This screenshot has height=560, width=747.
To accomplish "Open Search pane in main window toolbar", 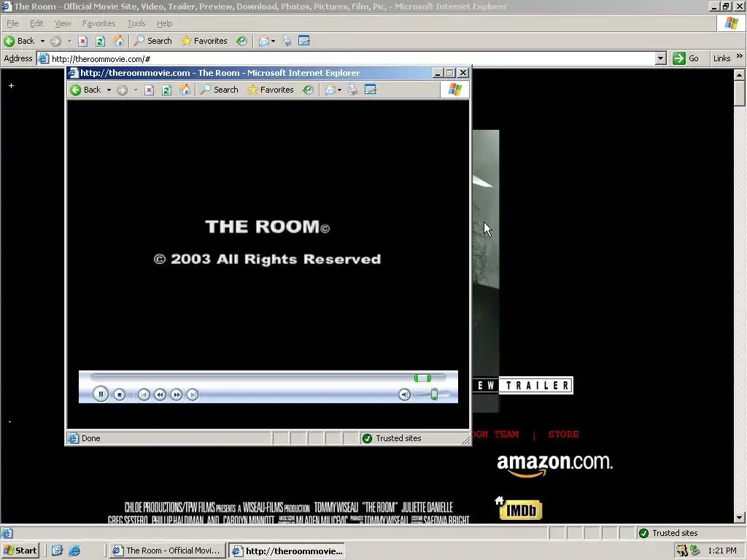I will point(152,41).
